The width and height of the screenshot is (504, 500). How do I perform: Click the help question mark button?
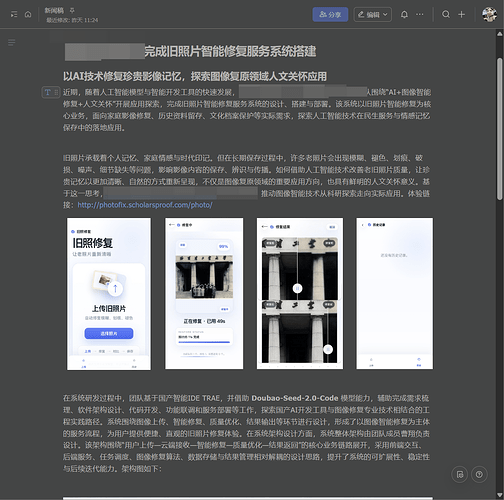[x=479, y=474]
